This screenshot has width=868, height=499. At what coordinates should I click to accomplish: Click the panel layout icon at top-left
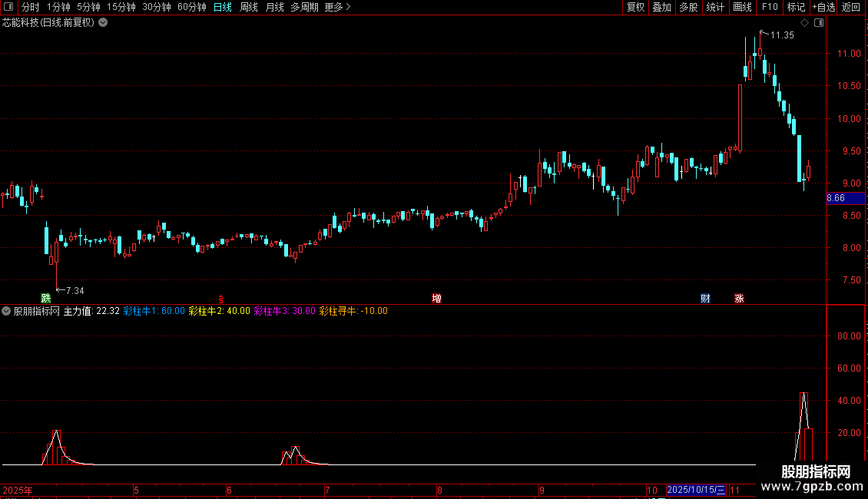click(x=8, y=7)
